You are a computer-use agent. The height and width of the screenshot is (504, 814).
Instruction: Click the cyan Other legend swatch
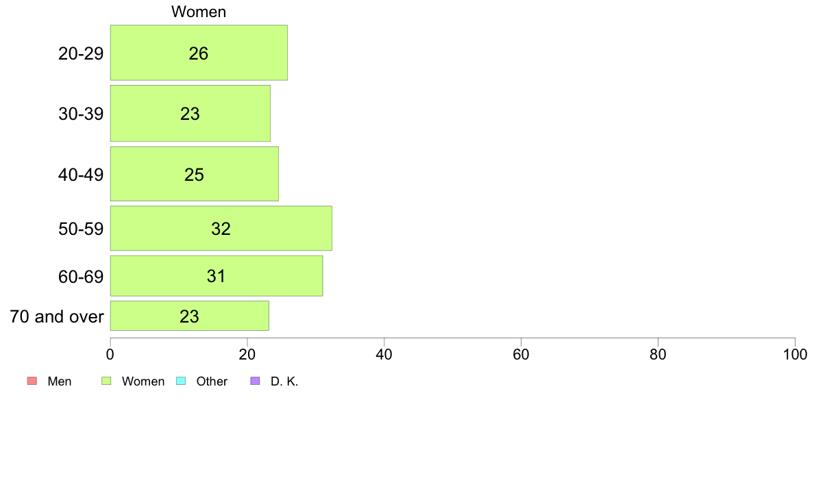point(181,381)
